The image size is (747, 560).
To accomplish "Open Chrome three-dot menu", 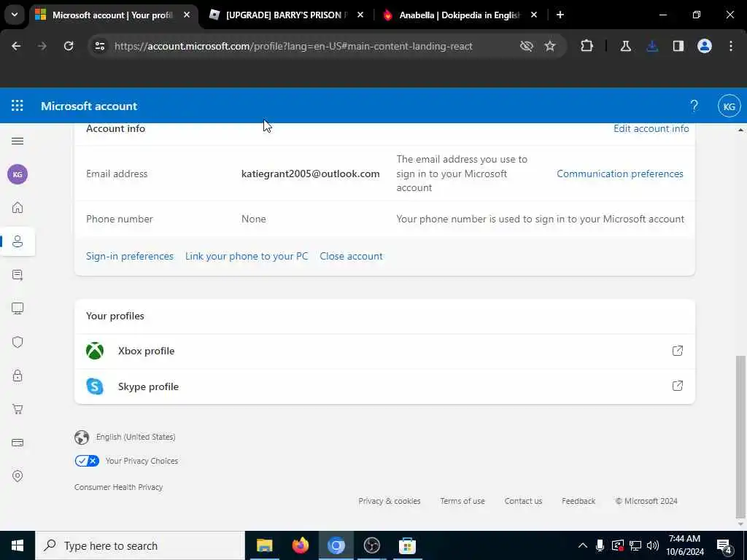I will pyautogui.click(x=731, y=46).
